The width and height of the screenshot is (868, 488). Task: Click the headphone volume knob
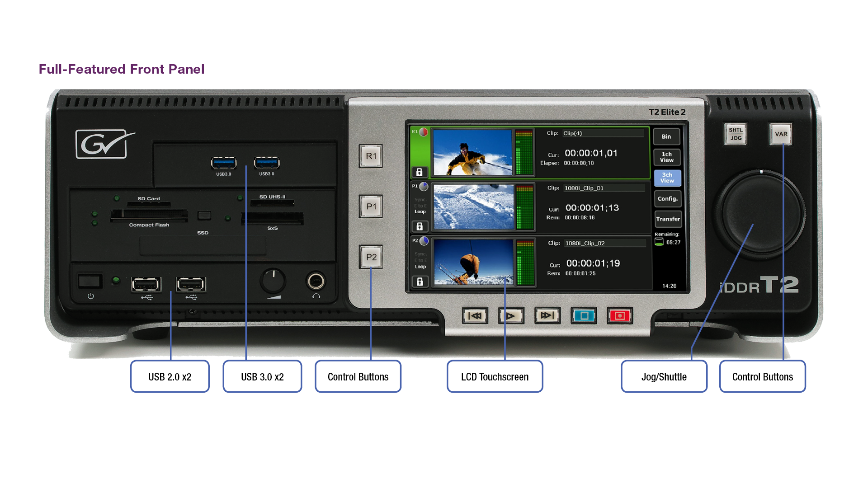[x=273, y=281]
